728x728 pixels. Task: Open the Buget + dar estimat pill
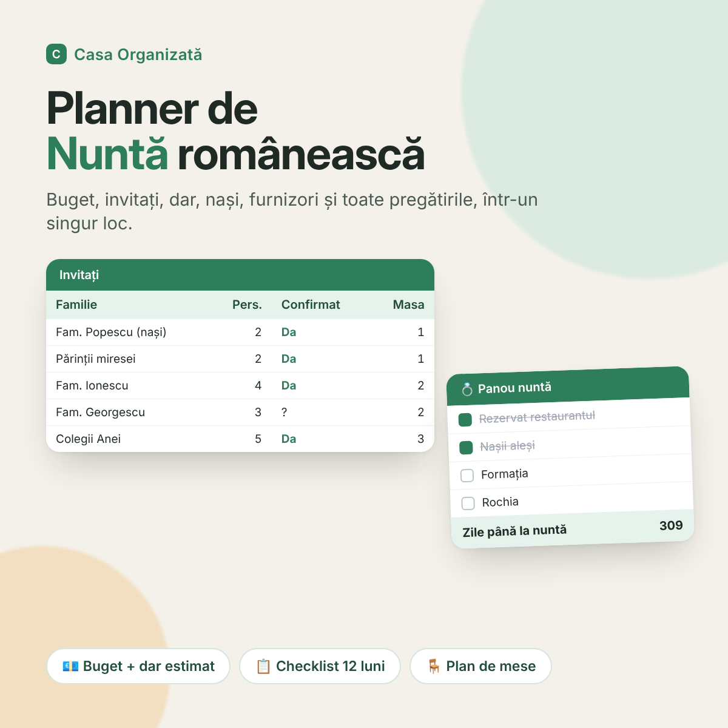coord(138,666)
